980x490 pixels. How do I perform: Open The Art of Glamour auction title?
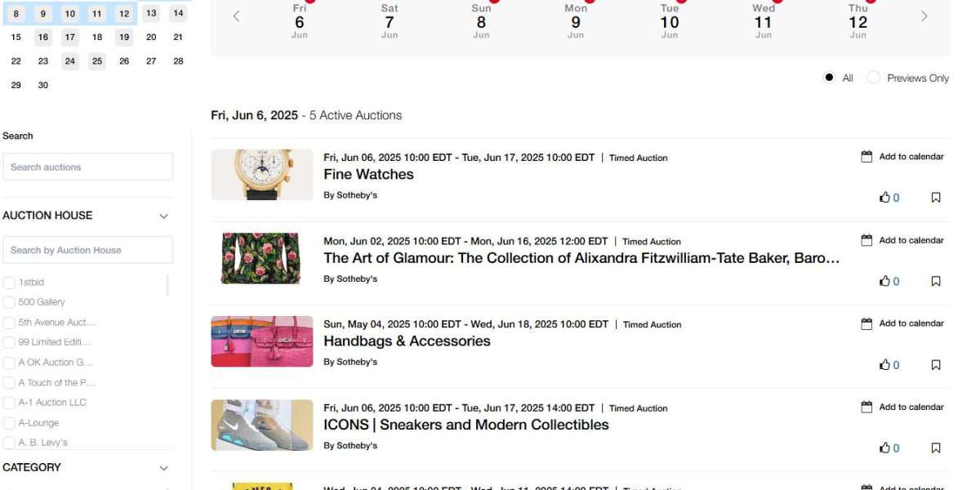pos(581,258)
